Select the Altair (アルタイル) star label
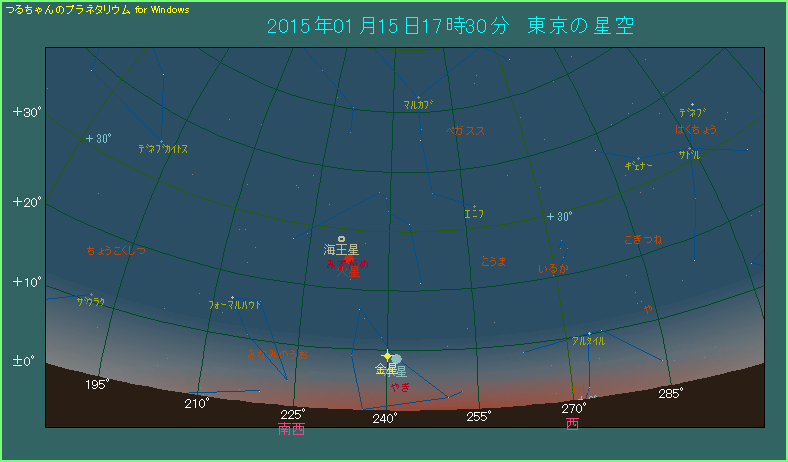Screen dimensions: 788x462 point(587,341)
